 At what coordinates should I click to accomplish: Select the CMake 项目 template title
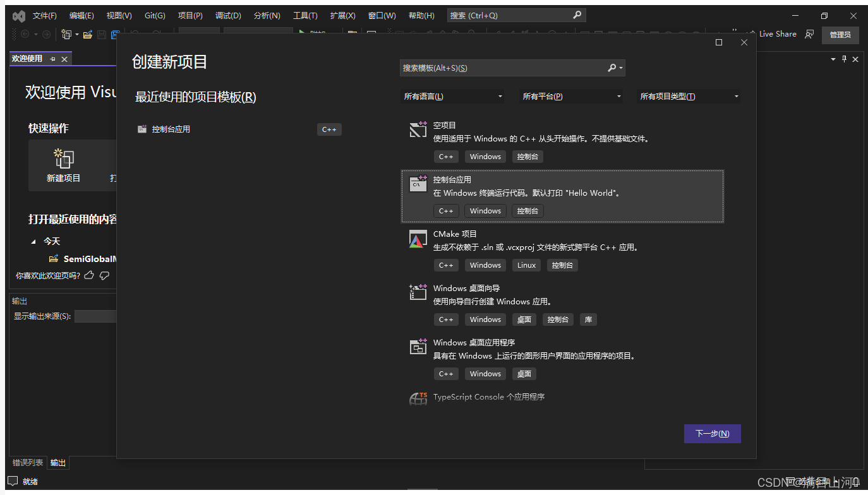point(455,234)
